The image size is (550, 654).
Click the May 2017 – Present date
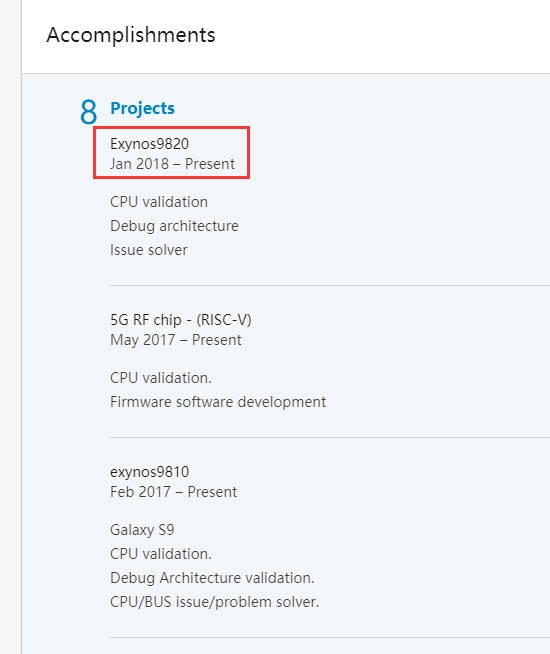point(176,340)
